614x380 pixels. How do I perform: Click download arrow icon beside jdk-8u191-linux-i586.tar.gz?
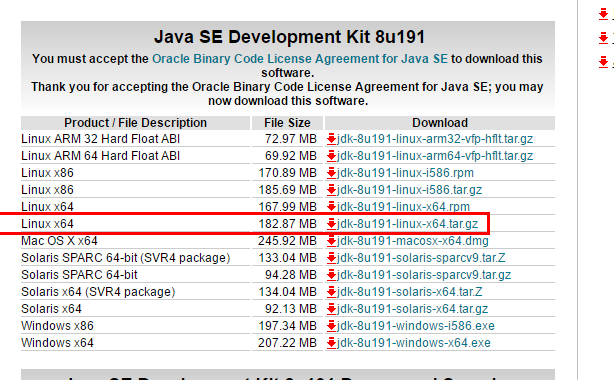pos(331,190)
